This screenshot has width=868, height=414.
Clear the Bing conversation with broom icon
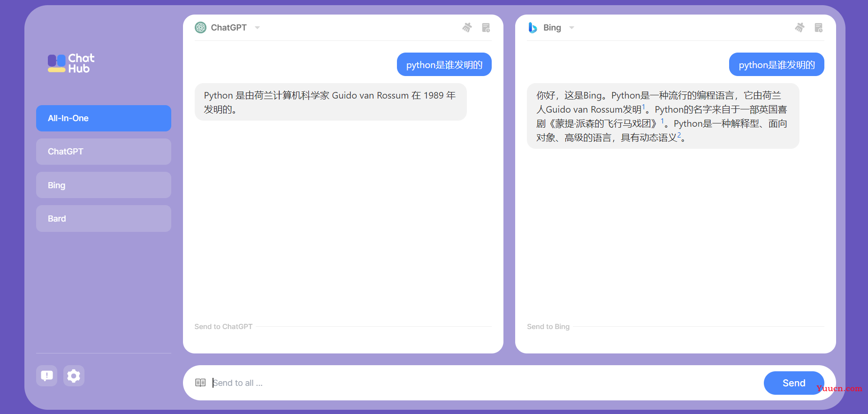pyautogui.click(x=799, y=28)
